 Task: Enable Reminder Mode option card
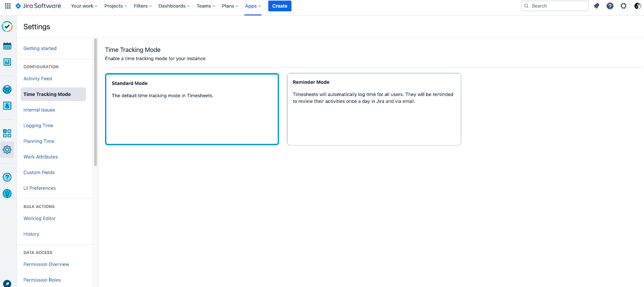[x=374, y=109]
